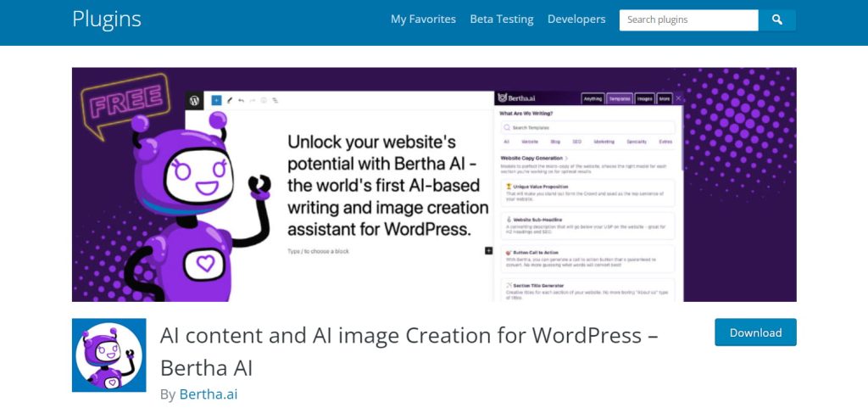Screen dimensions: 868x419
Task: Click the undo arrow in banner toolbar
Action: click(241, 100)
